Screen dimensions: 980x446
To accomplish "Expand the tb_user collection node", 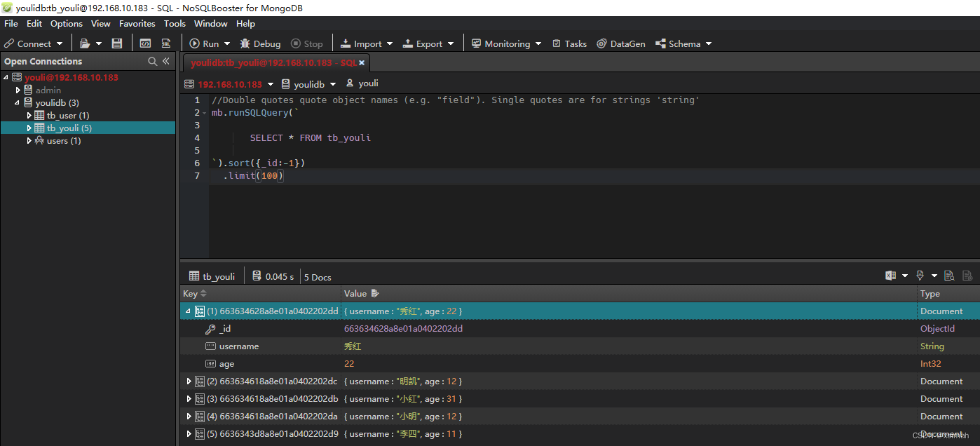I will pyautogui.click(x=29, y=115).
